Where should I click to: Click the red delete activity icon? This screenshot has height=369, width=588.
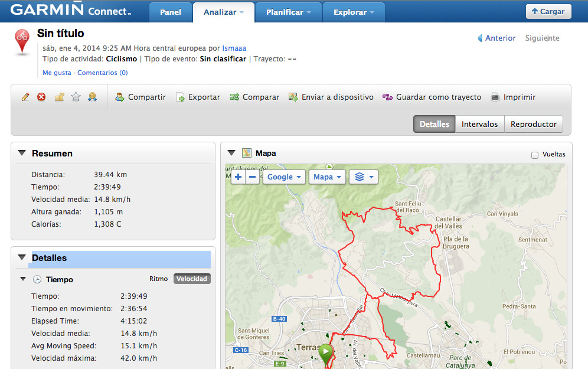pyautogui.click(x=41, y=97)
